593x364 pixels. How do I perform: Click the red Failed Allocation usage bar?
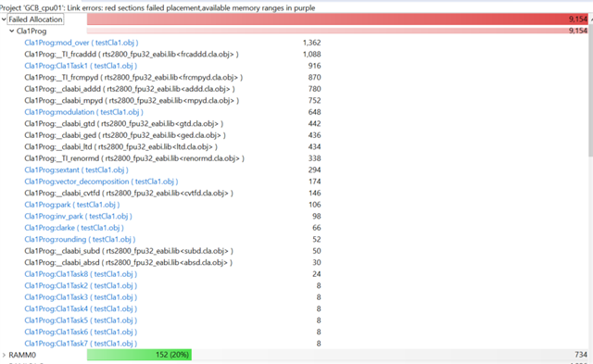tap(337, 19)
